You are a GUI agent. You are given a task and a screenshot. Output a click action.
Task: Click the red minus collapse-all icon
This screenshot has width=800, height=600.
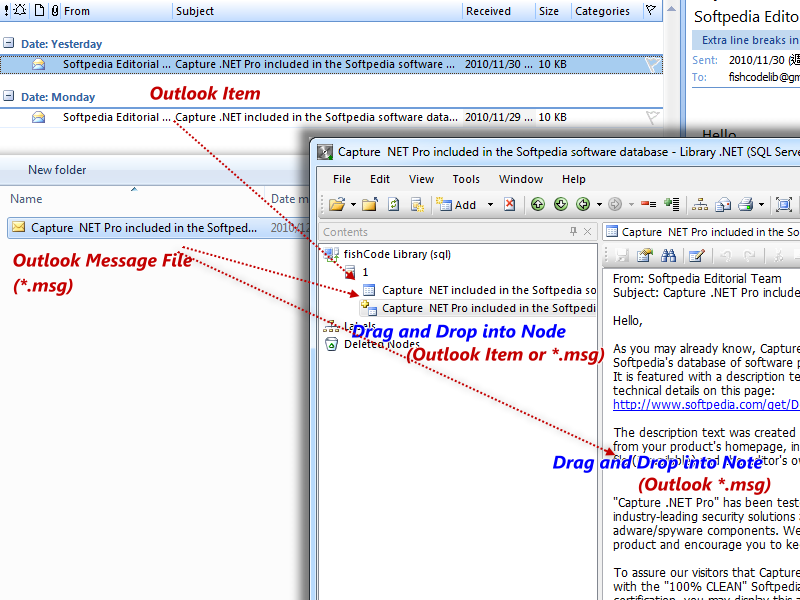click(x=648, y=205)
